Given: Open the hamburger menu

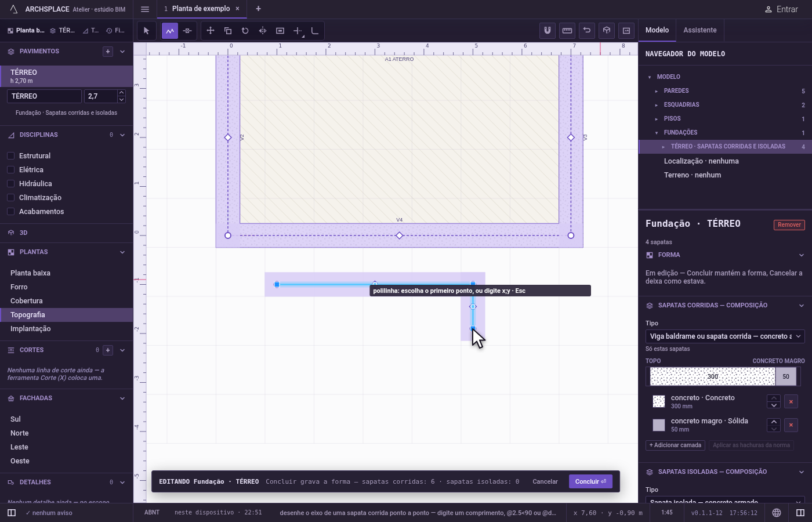Looking at the screenshot, I should point(145,9).
